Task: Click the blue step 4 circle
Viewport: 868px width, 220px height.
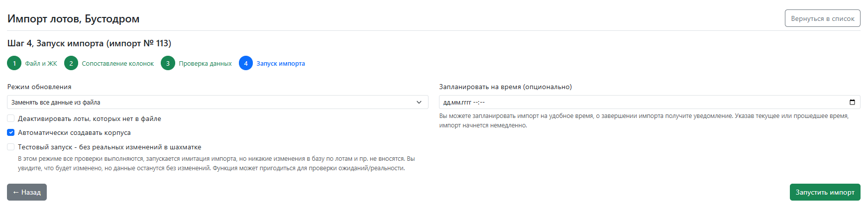Action: [246, 63]
